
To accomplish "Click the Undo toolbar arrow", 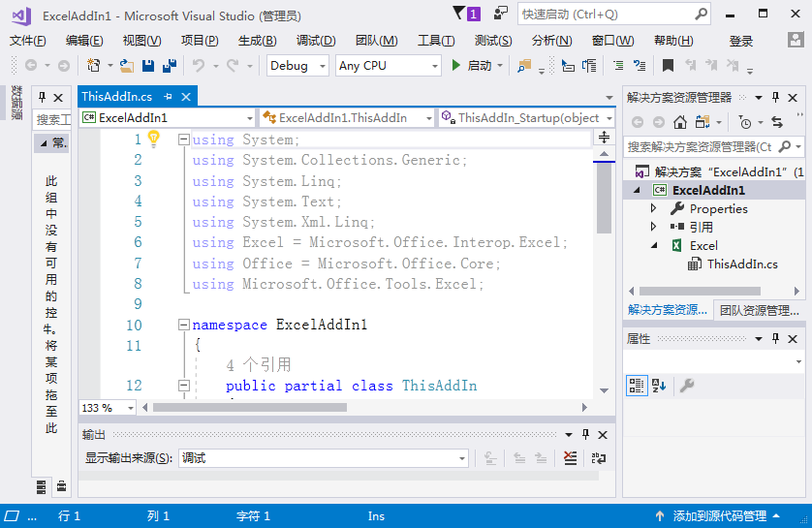I will 199,65.
